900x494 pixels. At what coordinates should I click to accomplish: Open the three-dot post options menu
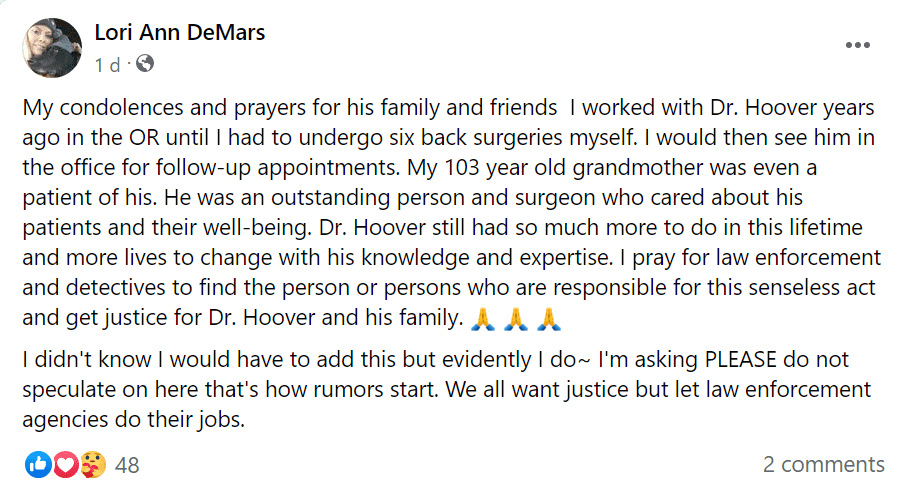click(x=858, y=45)
